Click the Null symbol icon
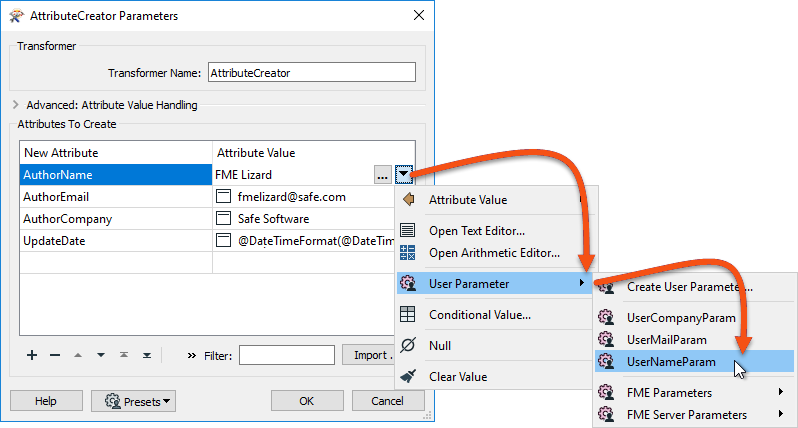798x428 pixels. 408,345
